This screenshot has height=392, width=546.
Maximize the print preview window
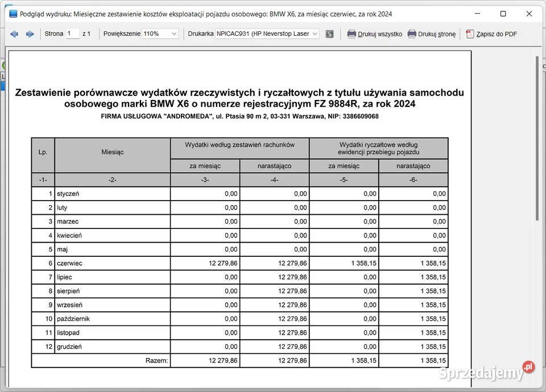click(x=503, y=13)
